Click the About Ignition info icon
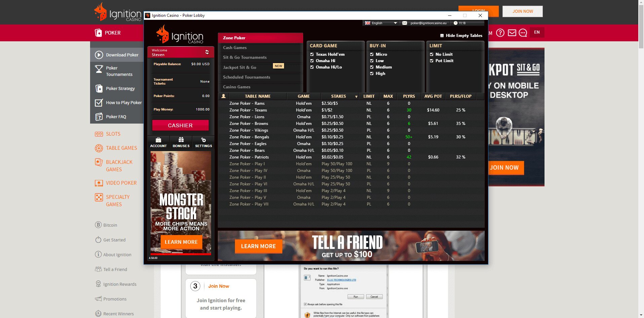The width and height of the screenshot is (644, 318). [98, 255]
